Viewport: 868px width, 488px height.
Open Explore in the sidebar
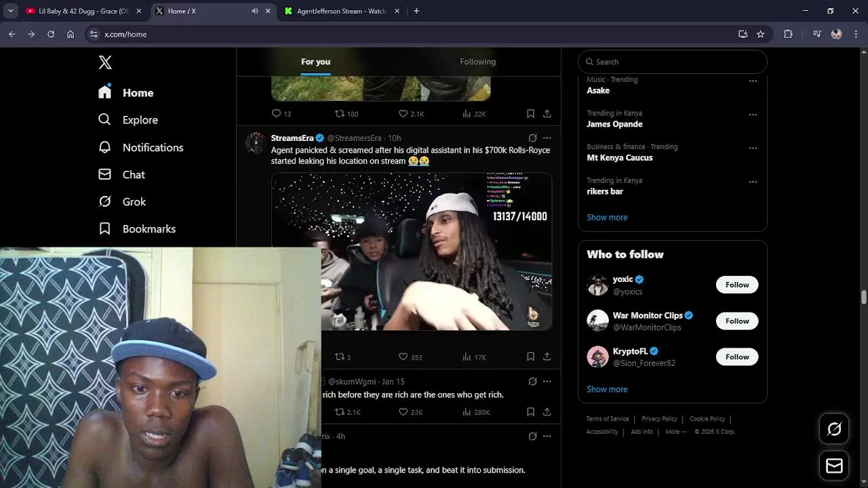coord(128,120)
